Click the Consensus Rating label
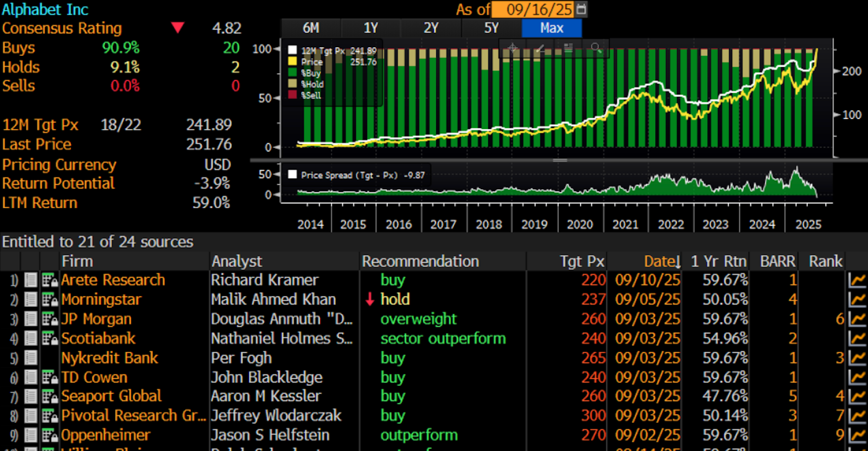Screen dimensions: 868x451 62,28
